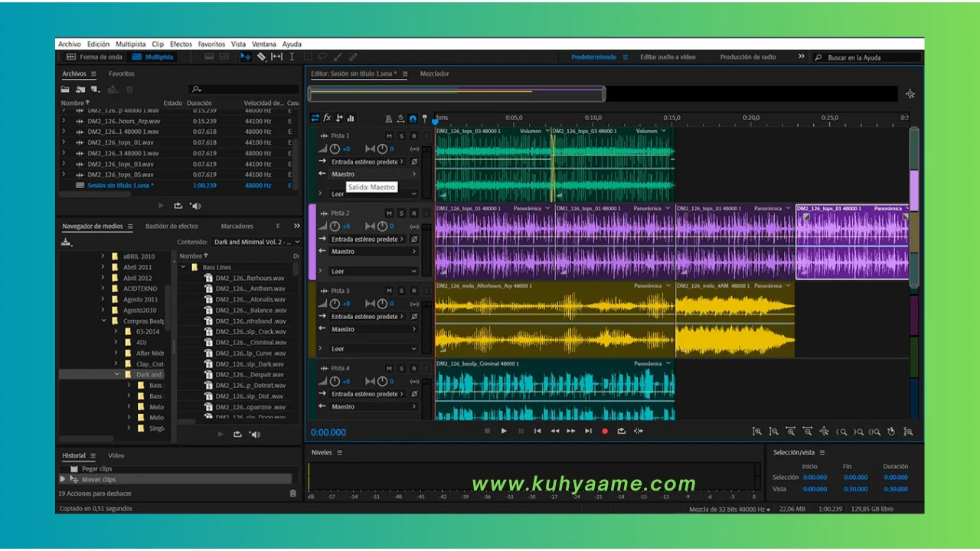Select the Predeterminado workspace
Screen dimensions: 980x551
pyautogui.click(x=593, y=57)
